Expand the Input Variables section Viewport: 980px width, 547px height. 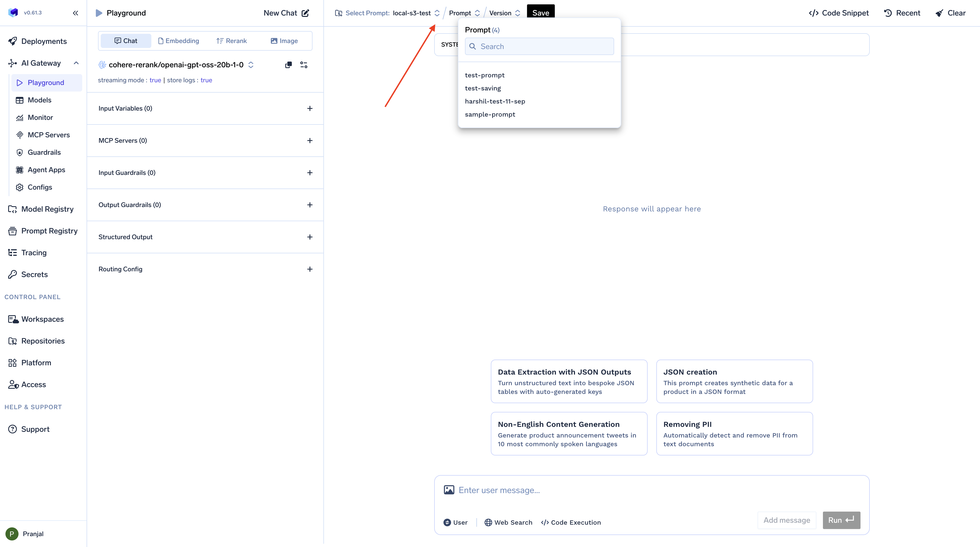[310, 108]
